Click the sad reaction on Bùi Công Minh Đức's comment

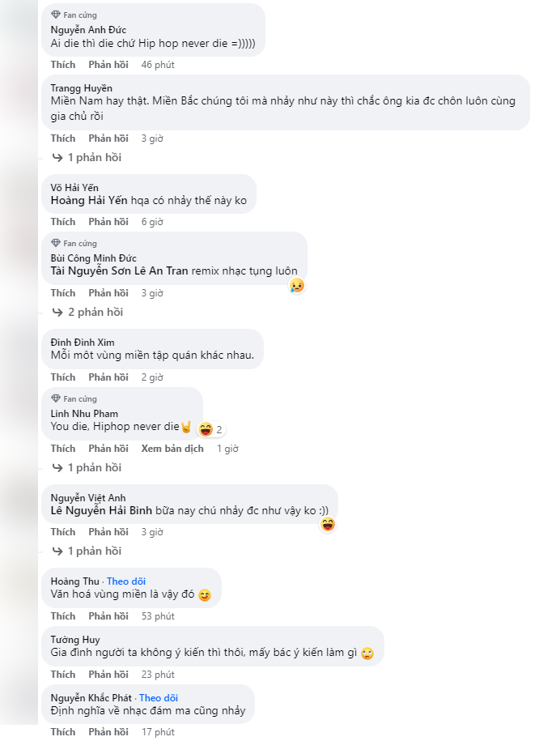(297, 285)
